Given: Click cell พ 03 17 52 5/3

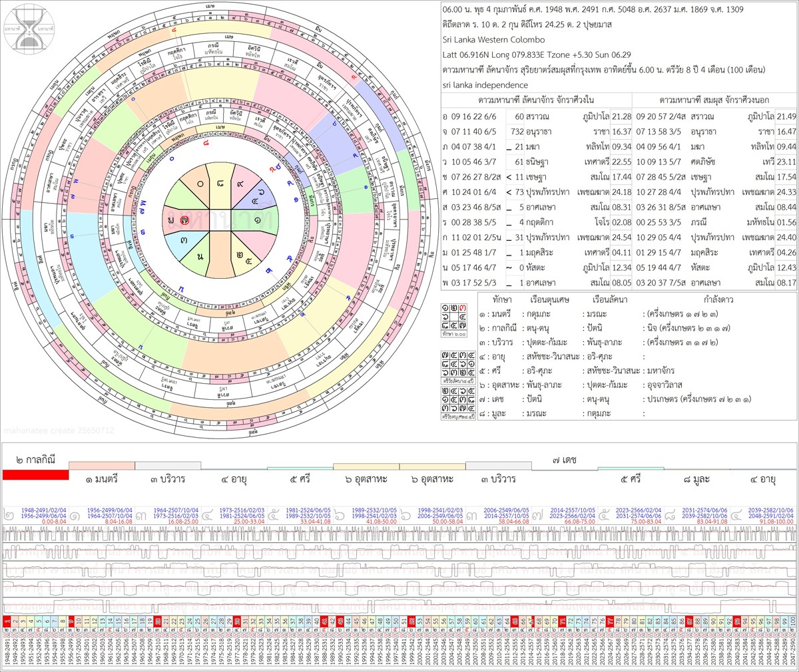Looking at the screenshot, I should tap(469, 282).
